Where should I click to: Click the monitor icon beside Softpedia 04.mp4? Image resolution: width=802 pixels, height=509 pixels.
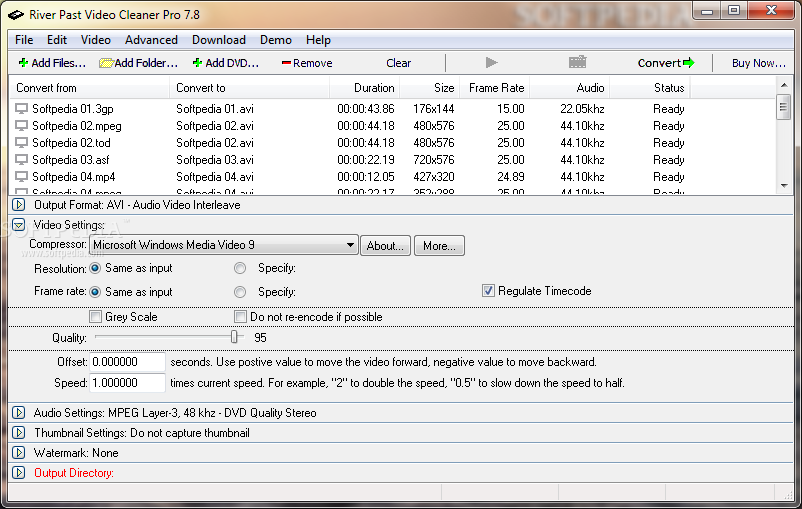tap(21, 176)
